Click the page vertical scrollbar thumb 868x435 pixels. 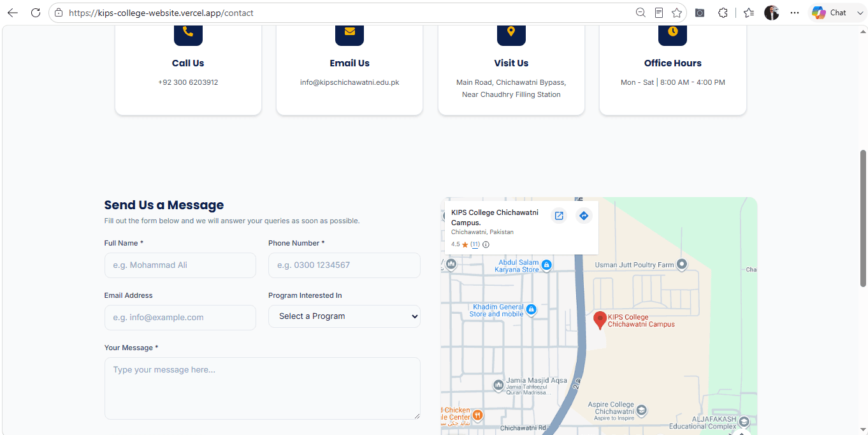tap(863, 218)
